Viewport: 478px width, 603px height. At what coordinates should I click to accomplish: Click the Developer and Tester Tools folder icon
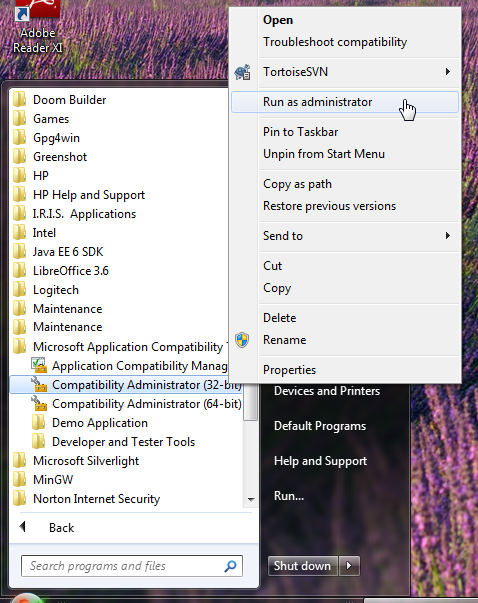pyautogui.click(x=38, y=441)
